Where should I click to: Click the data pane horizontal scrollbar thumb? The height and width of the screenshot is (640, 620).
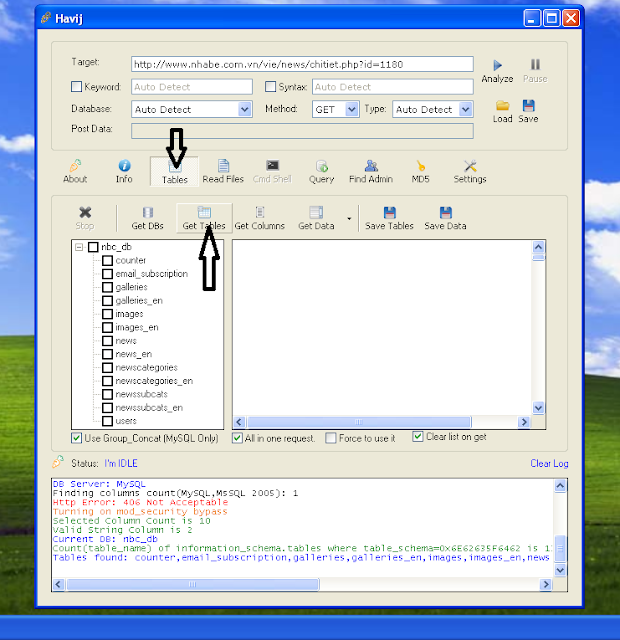pyautogui.click(x=359, y=422)
